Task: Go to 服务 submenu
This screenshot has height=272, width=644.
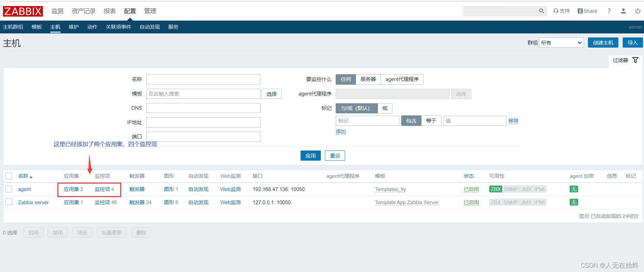Action: (x=173, y=27)
